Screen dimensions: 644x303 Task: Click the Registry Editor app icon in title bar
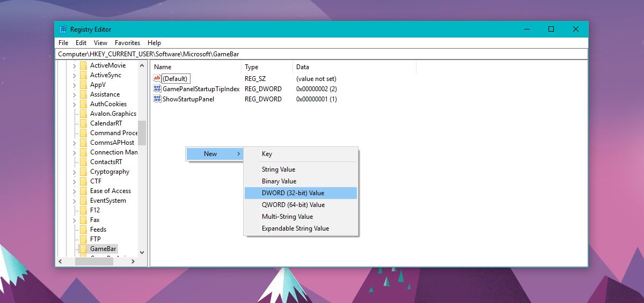pos(63,29)
